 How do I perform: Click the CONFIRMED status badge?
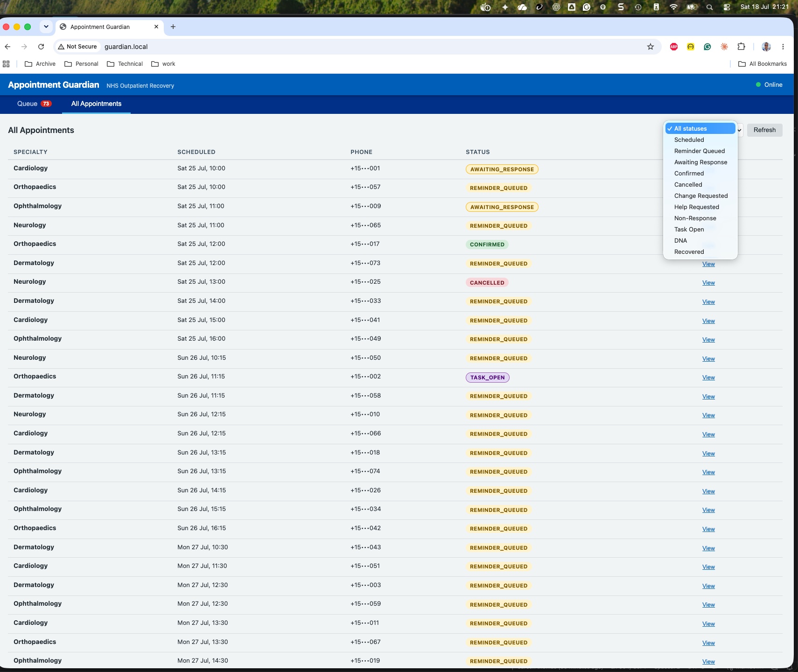[x=487, y=245]
